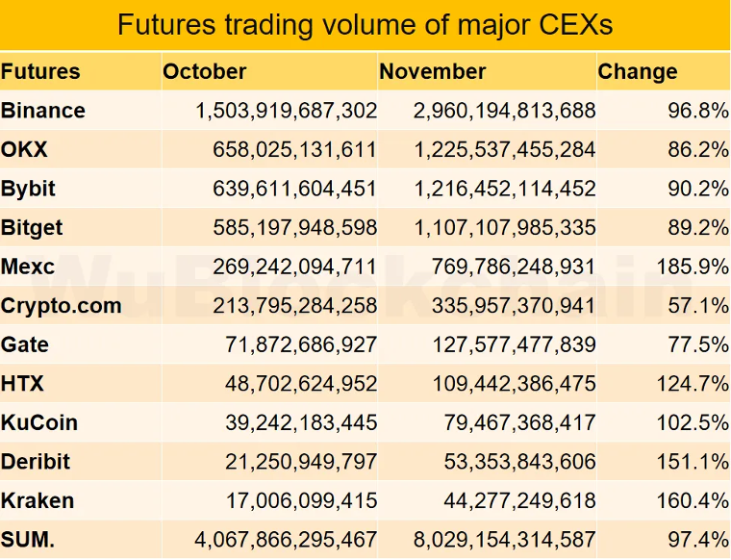
Task: Click Gate's November volume 127,577,477,839
Action: [x=515, y=345]
